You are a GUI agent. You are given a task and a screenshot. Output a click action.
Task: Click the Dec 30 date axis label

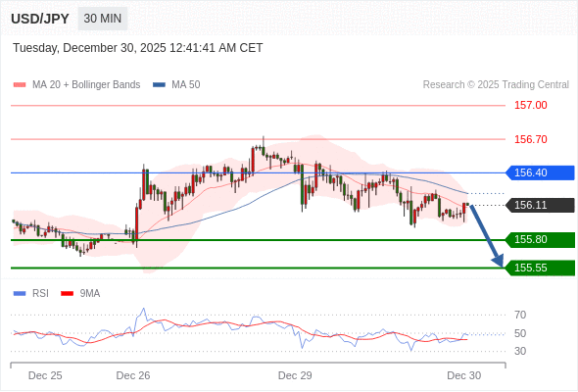tap(463, 375)
